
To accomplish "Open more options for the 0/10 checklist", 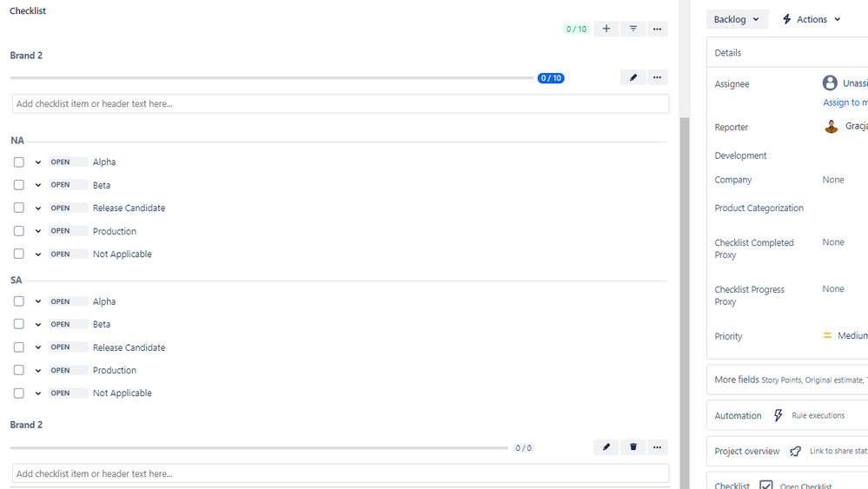I will (x=657, y=77).
